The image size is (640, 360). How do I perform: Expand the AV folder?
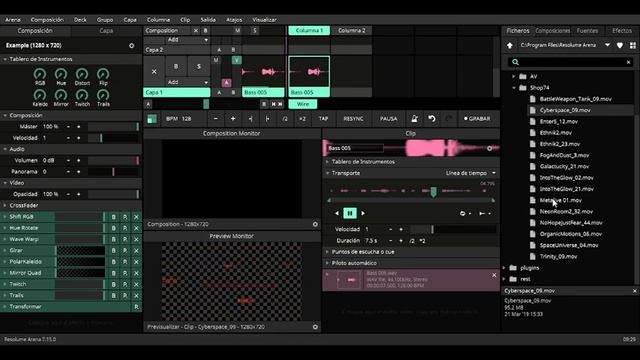point(513,76)
